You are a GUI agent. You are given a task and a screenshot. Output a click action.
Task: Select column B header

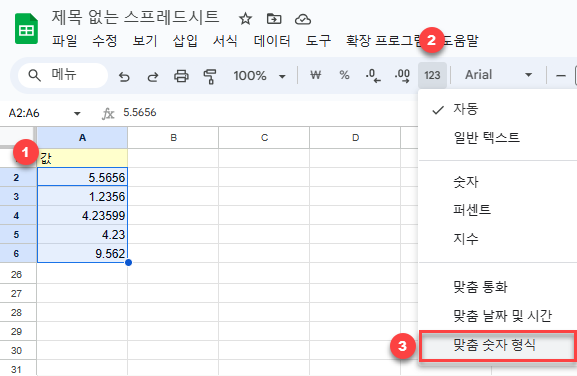[173, 138]
